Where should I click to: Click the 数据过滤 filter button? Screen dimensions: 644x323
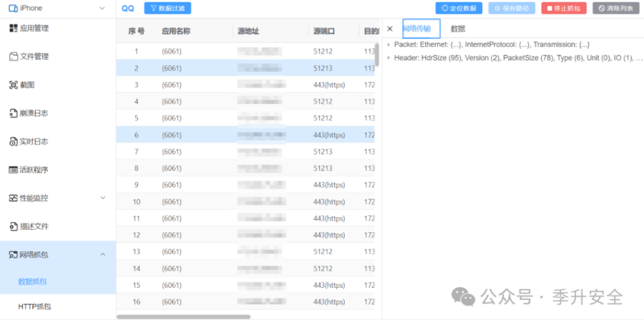[167, 8]
